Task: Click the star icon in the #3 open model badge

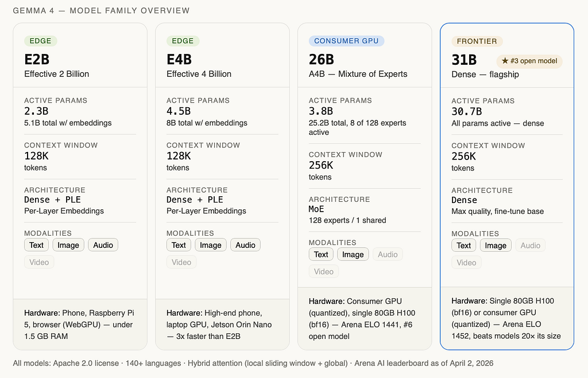Action: point(505,61)
